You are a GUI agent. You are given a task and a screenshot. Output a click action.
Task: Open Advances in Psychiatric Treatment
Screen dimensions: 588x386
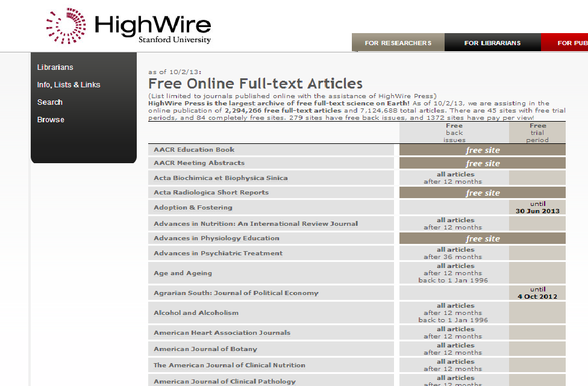click(217, 254)
